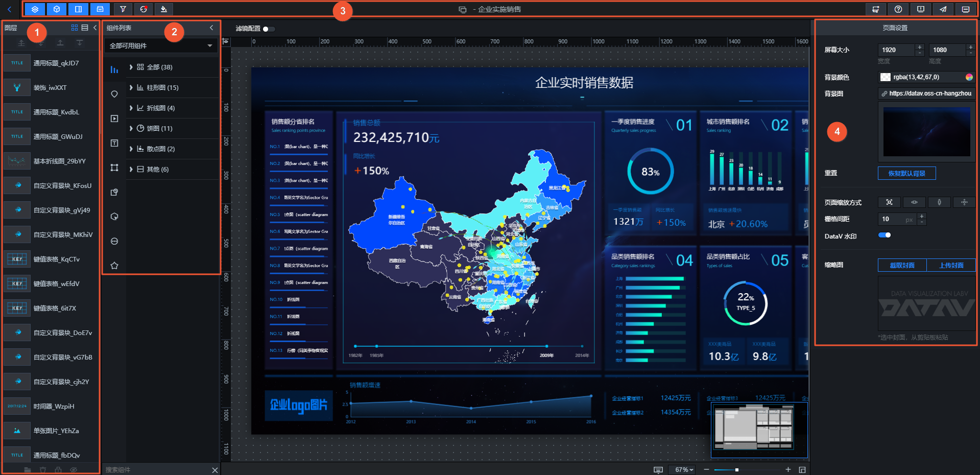Click fit-full-screen page scaling icon

coord(889,202)
